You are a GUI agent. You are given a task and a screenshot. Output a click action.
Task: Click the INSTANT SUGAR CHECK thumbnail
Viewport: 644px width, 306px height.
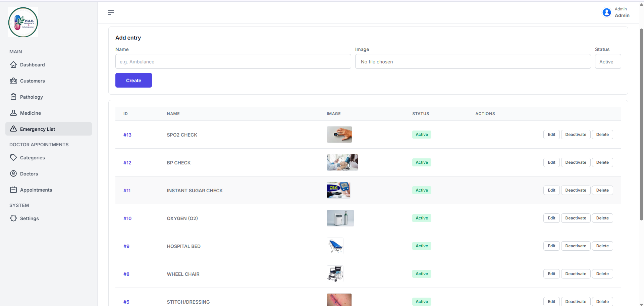pyautogui.click(x=339, y=190)
